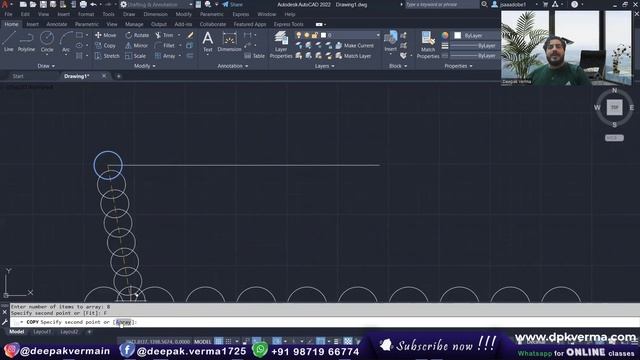The width and height of the screenshot is (640, 360).
Task: Click the Rotate tool
Action: point(137,35)
